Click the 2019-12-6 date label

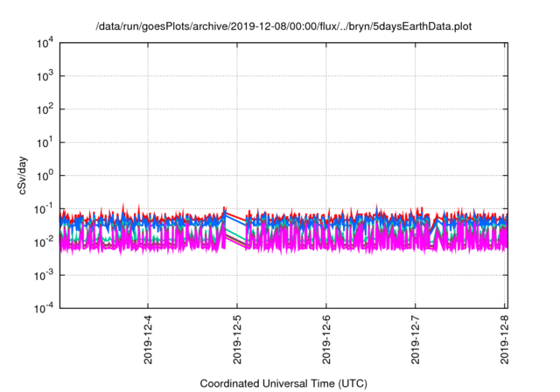[x=326, y=339]
